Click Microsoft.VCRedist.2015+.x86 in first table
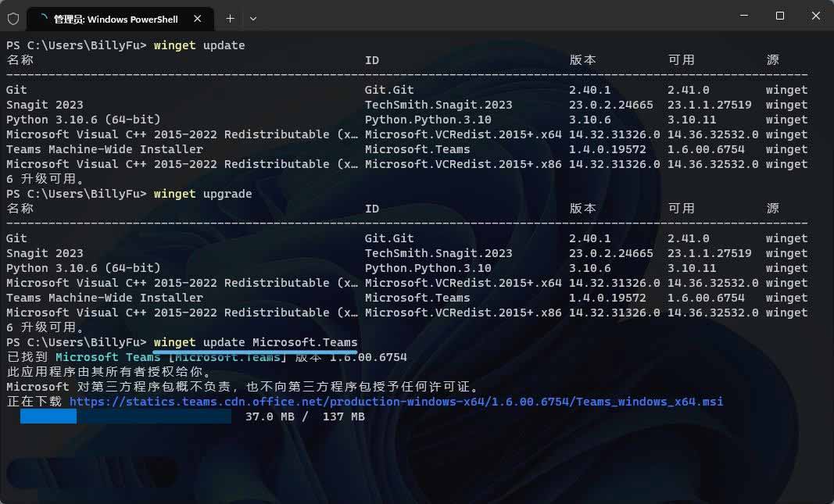 coord(464,164)
